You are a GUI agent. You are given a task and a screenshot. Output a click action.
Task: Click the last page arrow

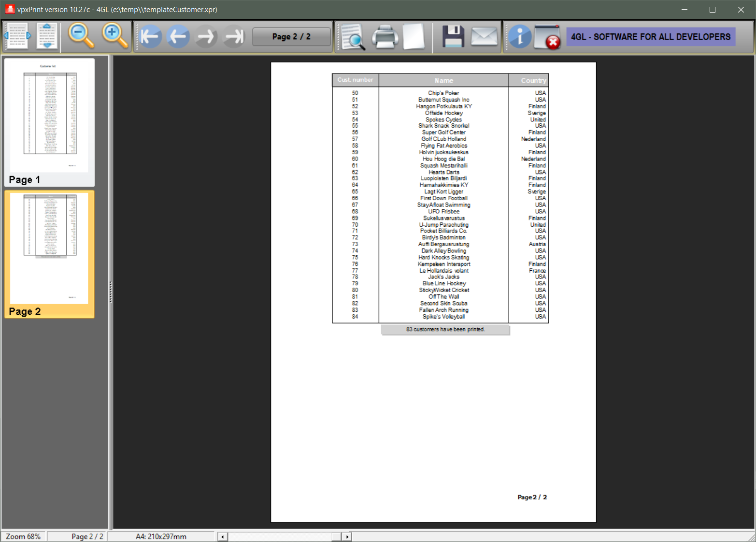(x=235, y=36)
